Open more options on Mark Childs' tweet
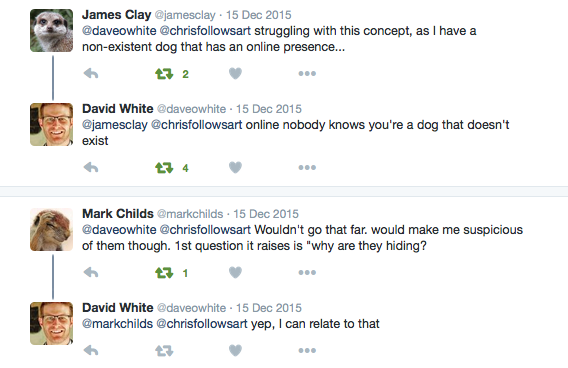 tap(307, 272)
